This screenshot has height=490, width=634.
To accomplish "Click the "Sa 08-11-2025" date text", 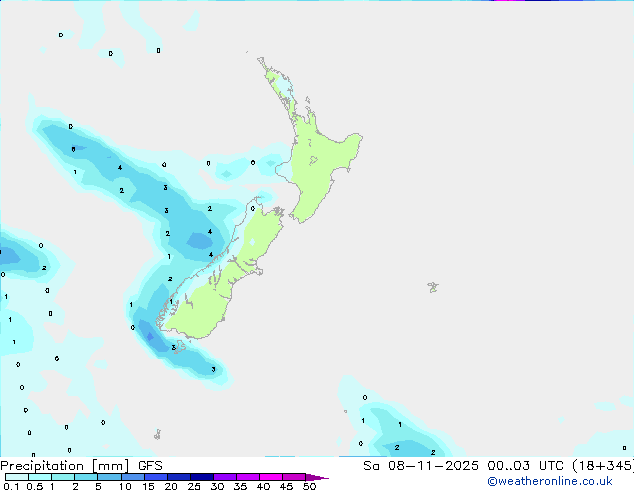I will [x=421, y=466].
